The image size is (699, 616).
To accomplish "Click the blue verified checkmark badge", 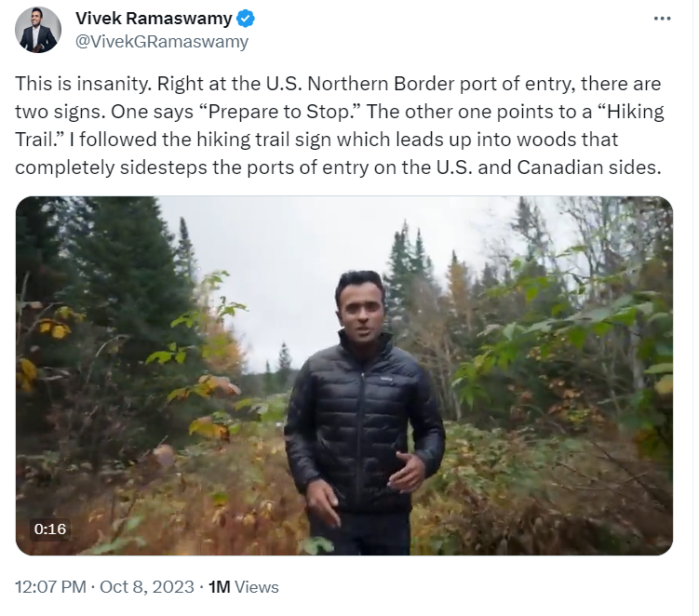I will click(x=247, y=20).
